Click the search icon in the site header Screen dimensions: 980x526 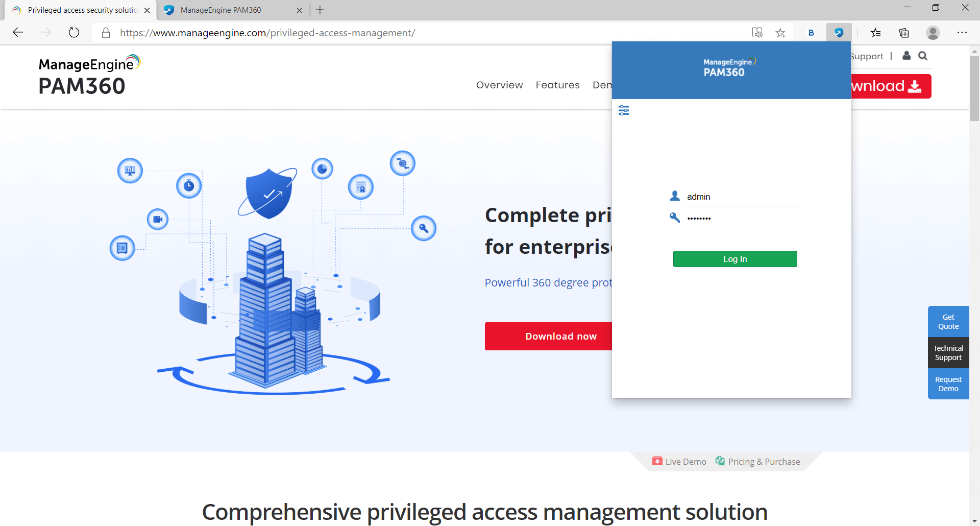point(923,56)
